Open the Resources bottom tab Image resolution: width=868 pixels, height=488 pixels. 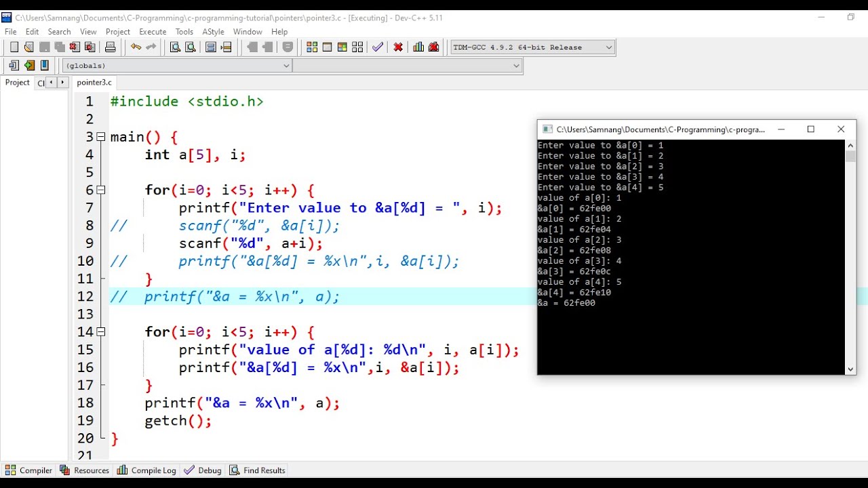[x=84, y=470]
